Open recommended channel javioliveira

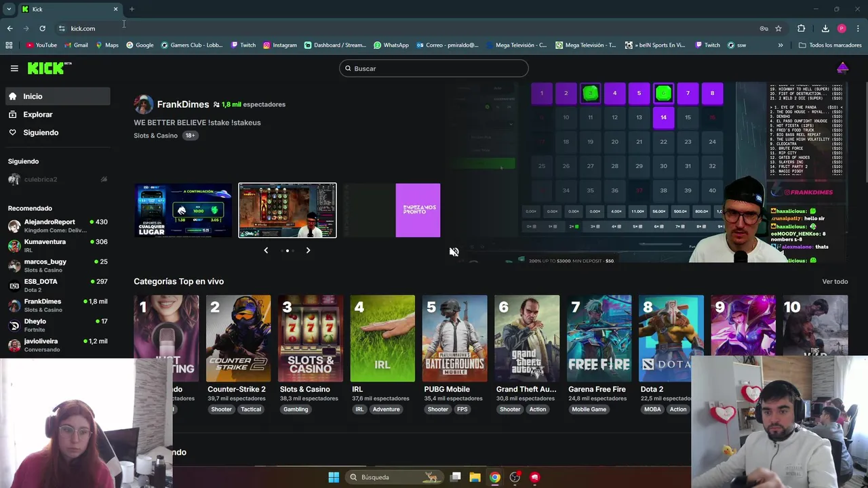tap(57, 345)
